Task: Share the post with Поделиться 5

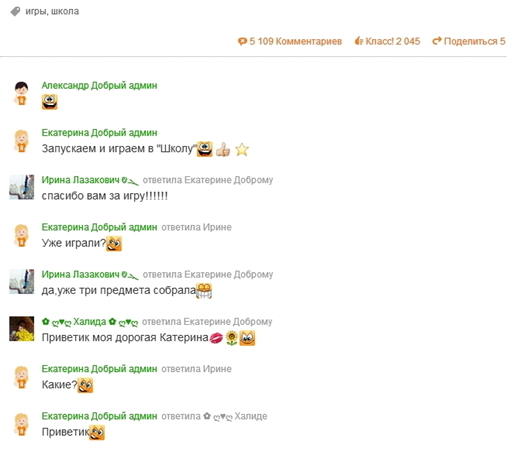Action: click(x=469, y=41)
